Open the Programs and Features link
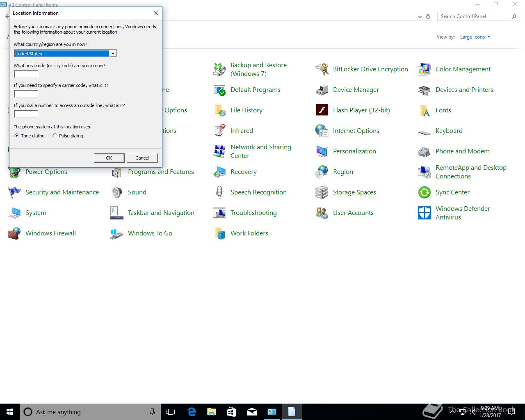Image resolution: width=525 pixels, height=420 pixels. 161,172
